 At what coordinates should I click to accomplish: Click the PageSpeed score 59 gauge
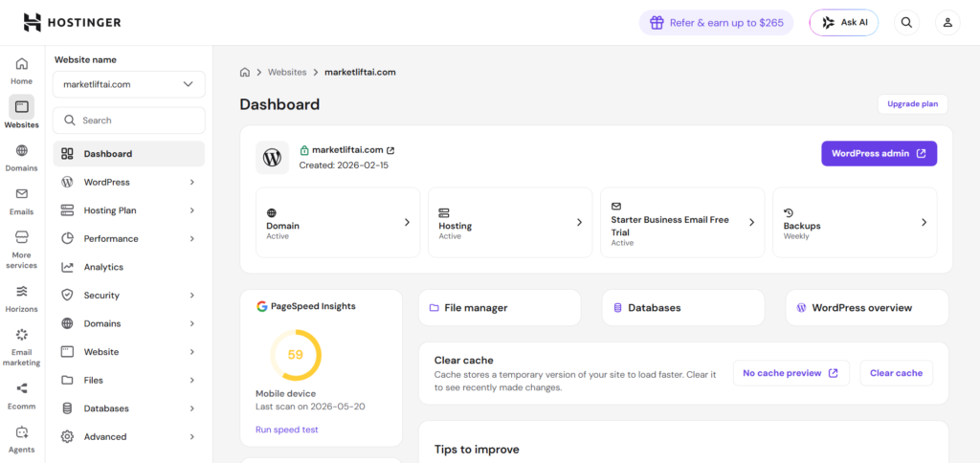pos(296,355)
